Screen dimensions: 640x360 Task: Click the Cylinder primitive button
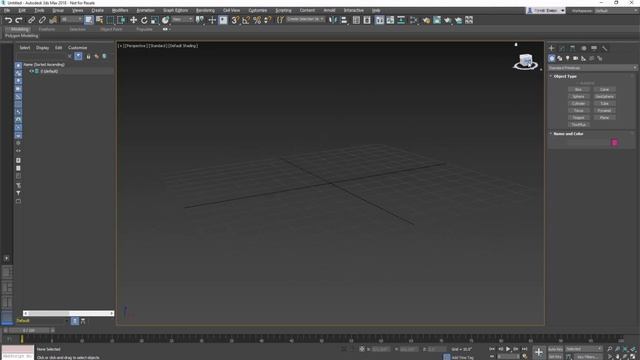pyautogui.click(x=578, y=103)
